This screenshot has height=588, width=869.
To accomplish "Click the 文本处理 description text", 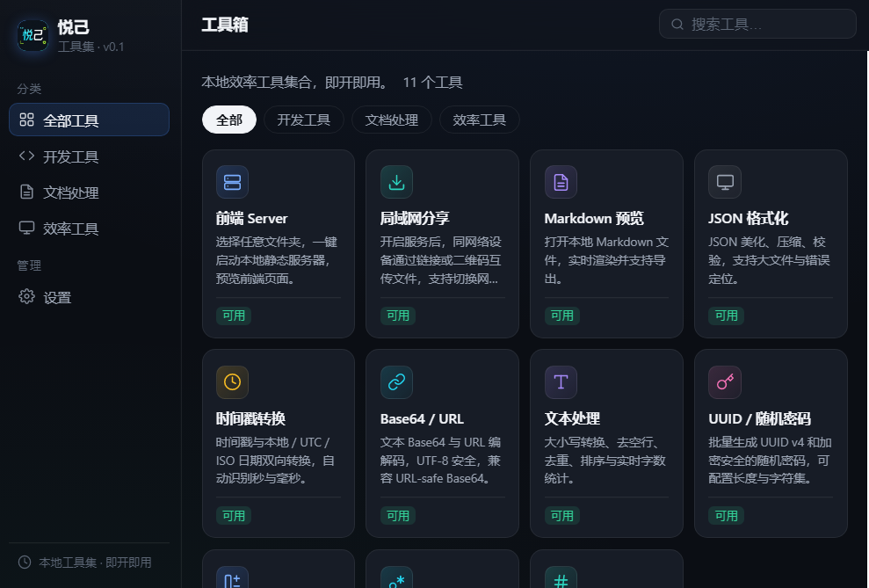I will 605,460.
